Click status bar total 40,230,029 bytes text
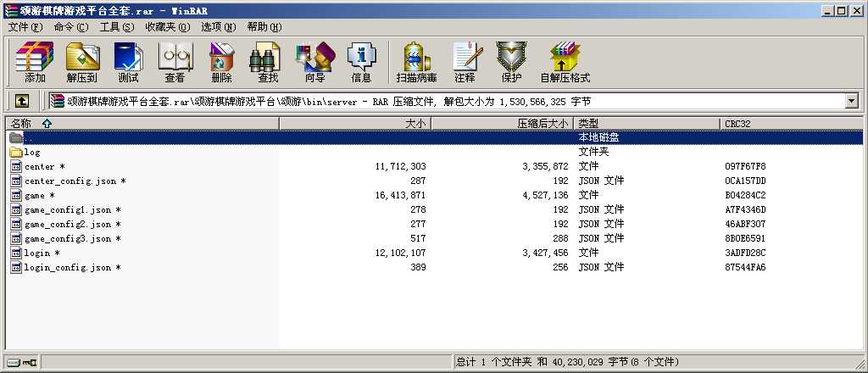868x373 pixels. click(x=567, y=363)
